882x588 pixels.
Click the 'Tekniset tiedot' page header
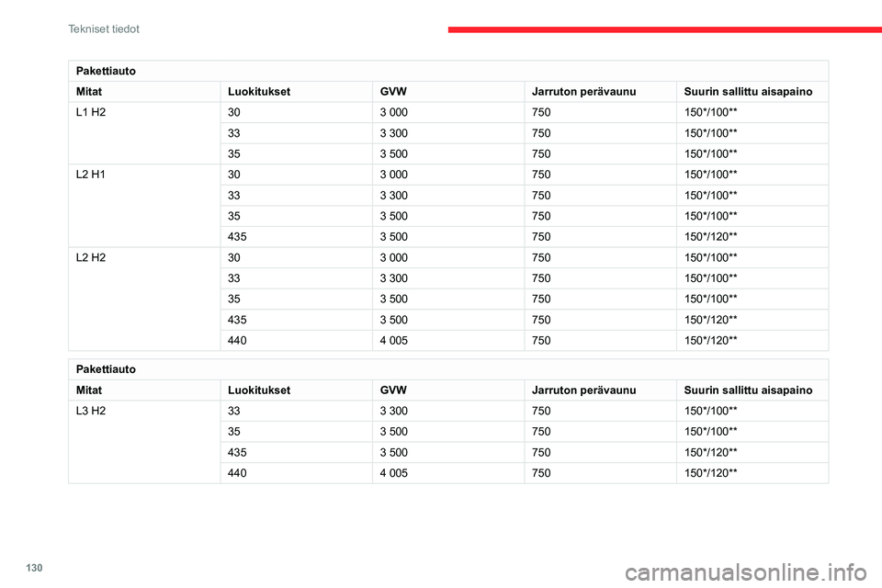coord(104,29)
